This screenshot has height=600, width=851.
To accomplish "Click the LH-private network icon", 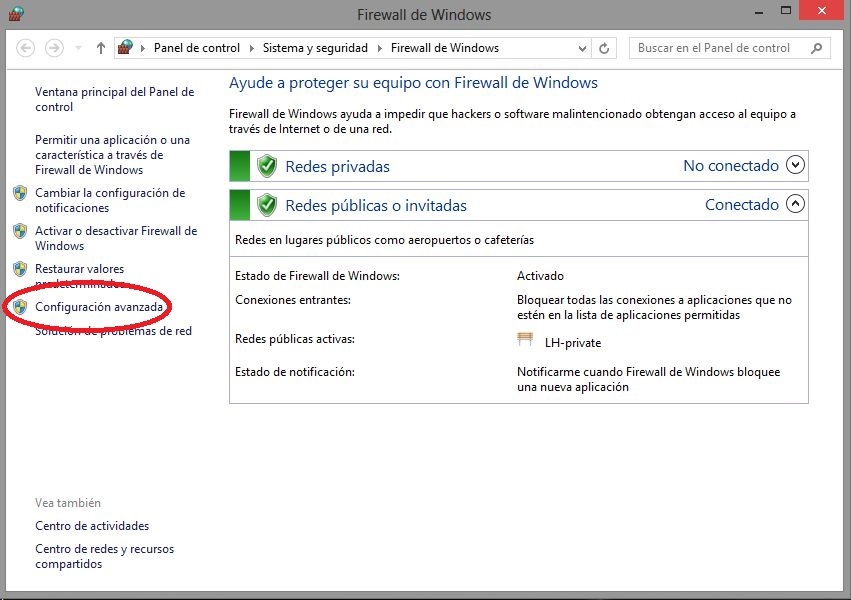I will pos(525,340).
